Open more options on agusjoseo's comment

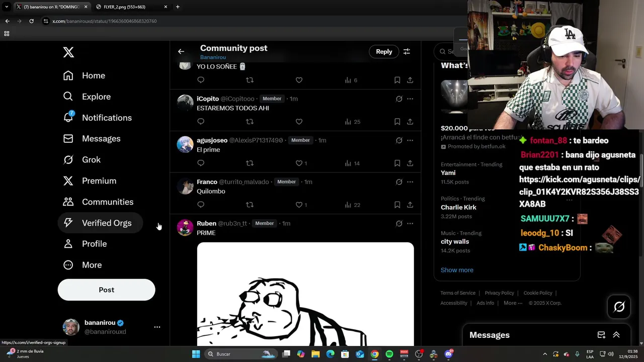click(410, 140)
